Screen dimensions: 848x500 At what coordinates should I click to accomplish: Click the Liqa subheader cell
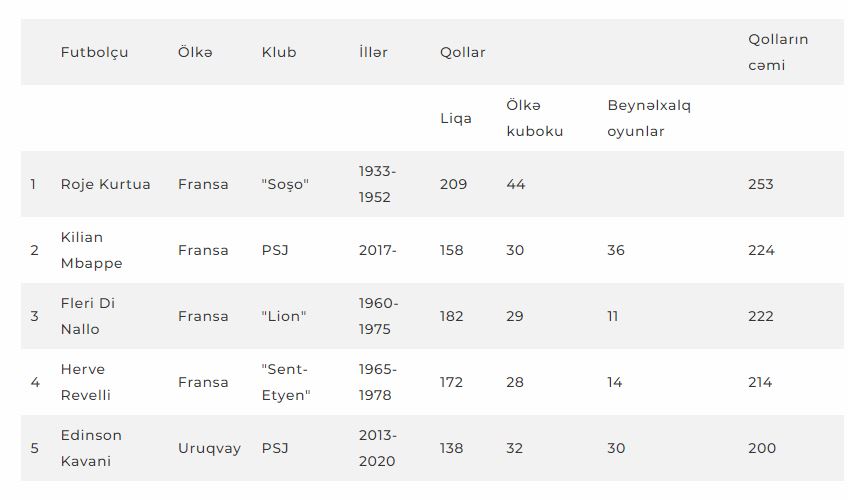456,118
